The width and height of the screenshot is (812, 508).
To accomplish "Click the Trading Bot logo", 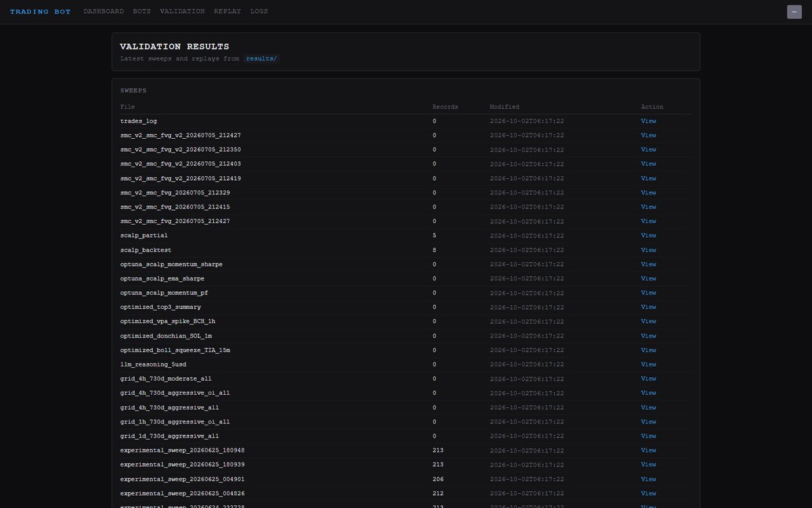I will pos(40,12).
